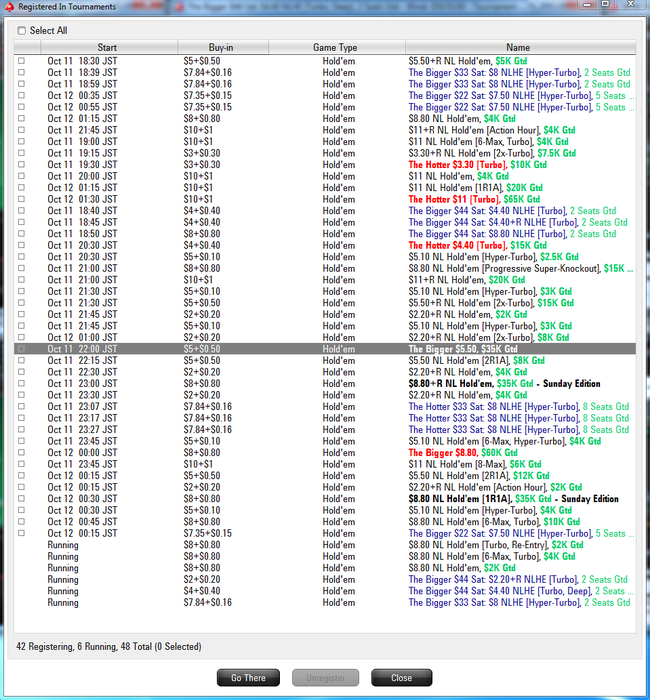This screenshot has height=700, width=650.
Task: Select '$8.80 NL Hold'em [Progressive Super-Knockout]' tournament
Action: pos(325,268)
